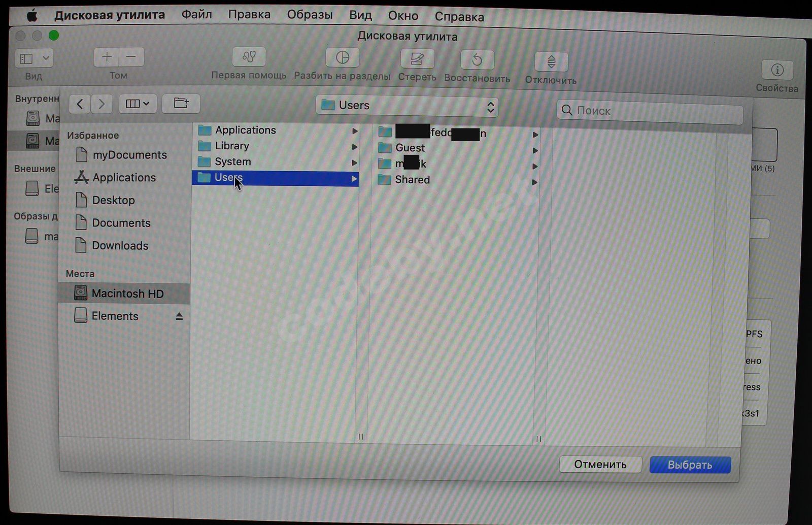
Task: Open the column view mode dropdown
Action: click(138, 104)
